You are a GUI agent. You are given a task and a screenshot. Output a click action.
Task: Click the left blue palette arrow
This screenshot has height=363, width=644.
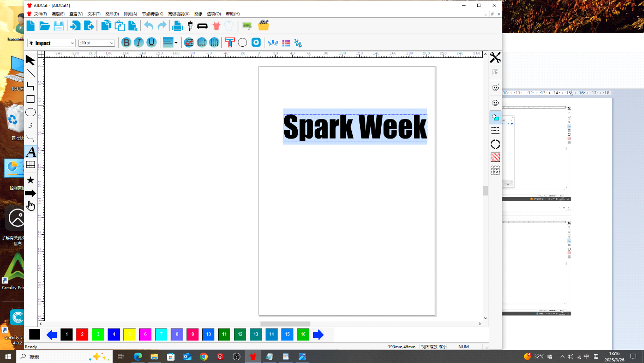click(x=52, y=335)
